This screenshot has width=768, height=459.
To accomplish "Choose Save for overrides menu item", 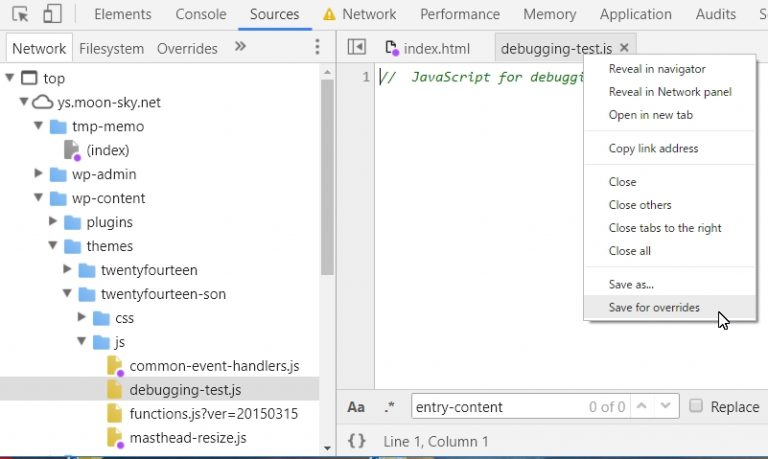I will pyautogui.click(x=670, y=308).
